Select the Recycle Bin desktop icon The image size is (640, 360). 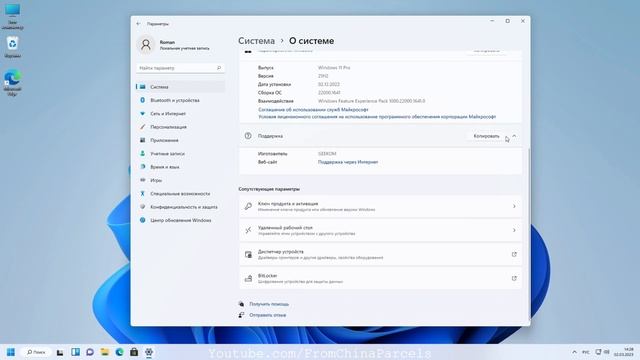[x=12, y=47]
